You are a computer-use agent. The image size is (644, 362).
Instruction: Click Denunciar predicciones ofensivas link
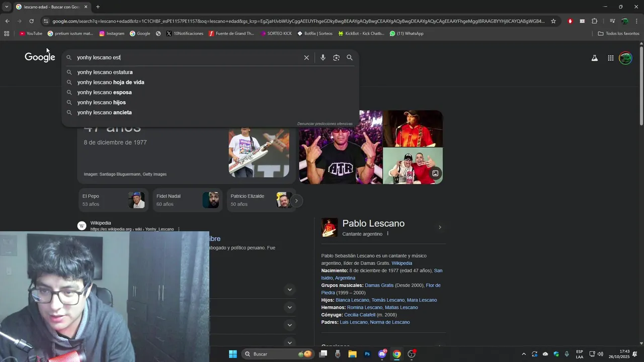click(325, 124)
